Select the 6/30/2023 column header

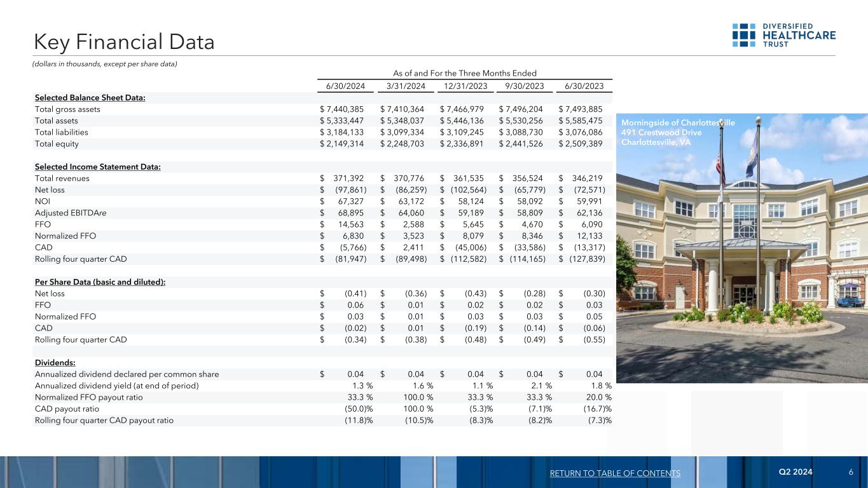(584, 87)
